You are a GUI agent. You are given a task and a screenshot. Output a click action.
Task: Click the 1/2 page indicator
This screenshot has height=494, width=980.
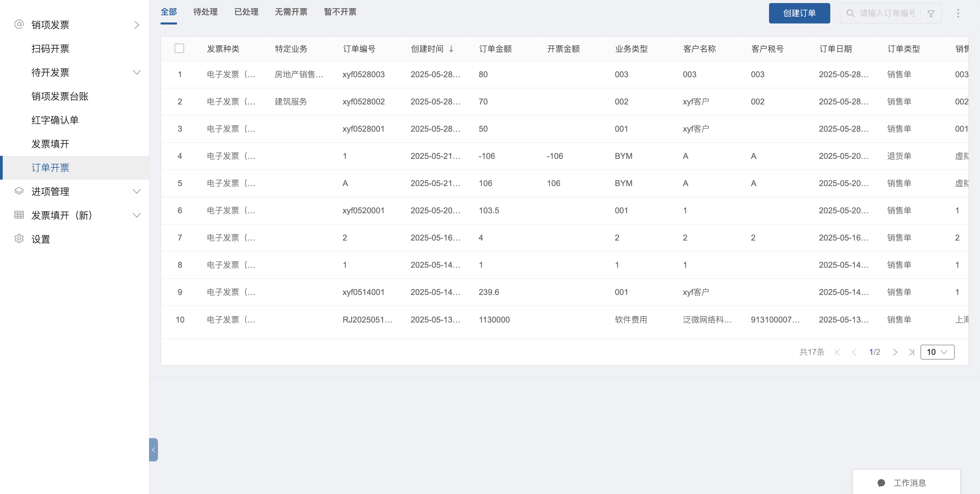tap(875, 352)
